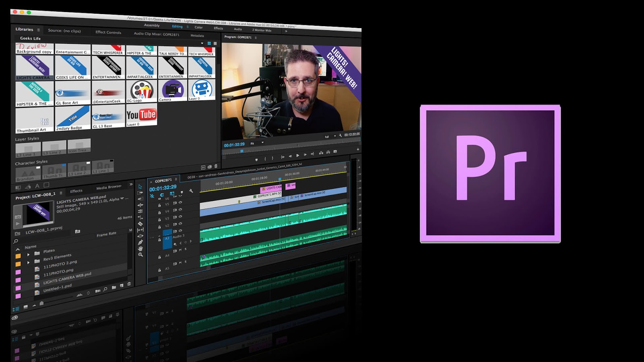Select the Slip tool
The height and width of the screenshot is (362, 644).
click(x=140, y=230)
